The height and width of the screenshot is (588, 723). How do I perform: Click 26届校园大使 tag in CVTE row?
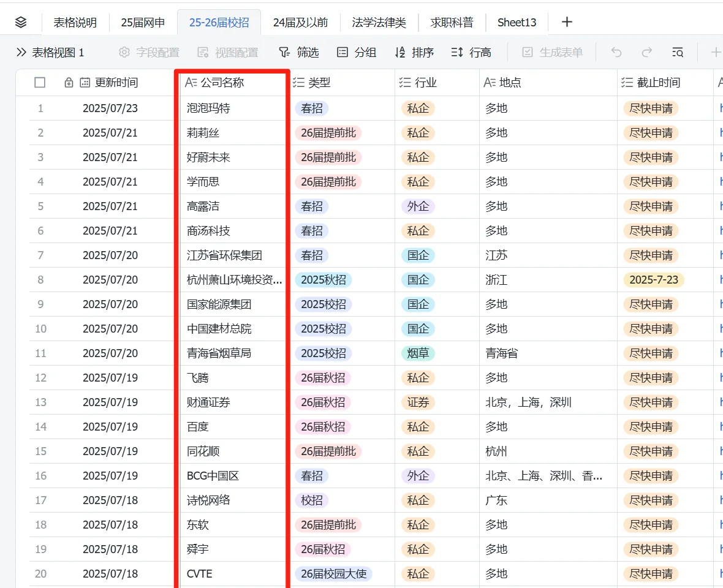click(334, 574)
